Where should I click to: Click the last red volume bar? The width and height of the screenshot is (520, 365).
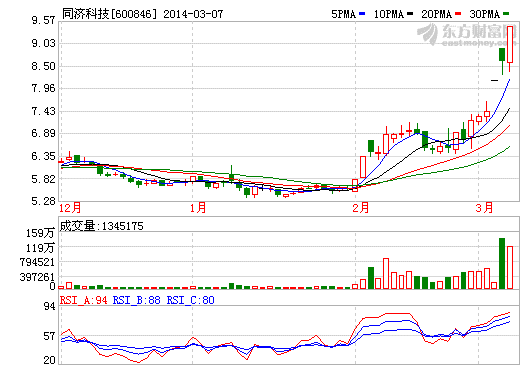510,267
